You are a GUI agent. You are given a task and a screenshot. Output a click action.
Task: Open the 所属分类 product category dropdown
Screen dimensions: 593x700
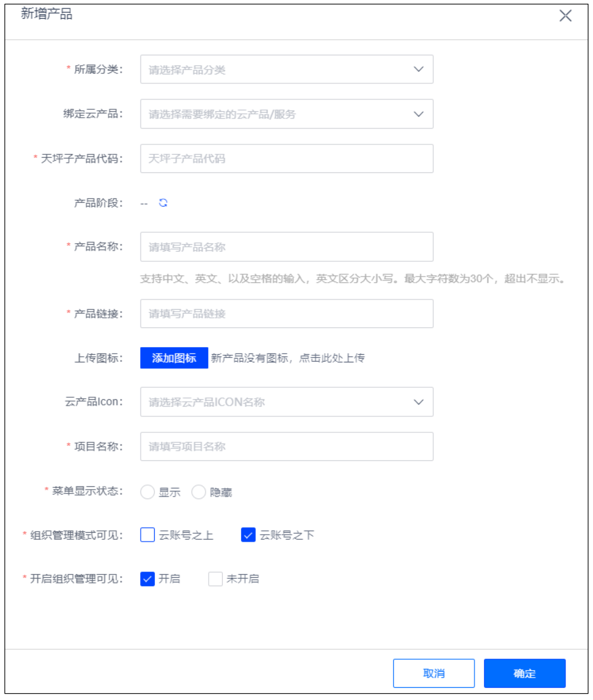click(x=287, y=69)
